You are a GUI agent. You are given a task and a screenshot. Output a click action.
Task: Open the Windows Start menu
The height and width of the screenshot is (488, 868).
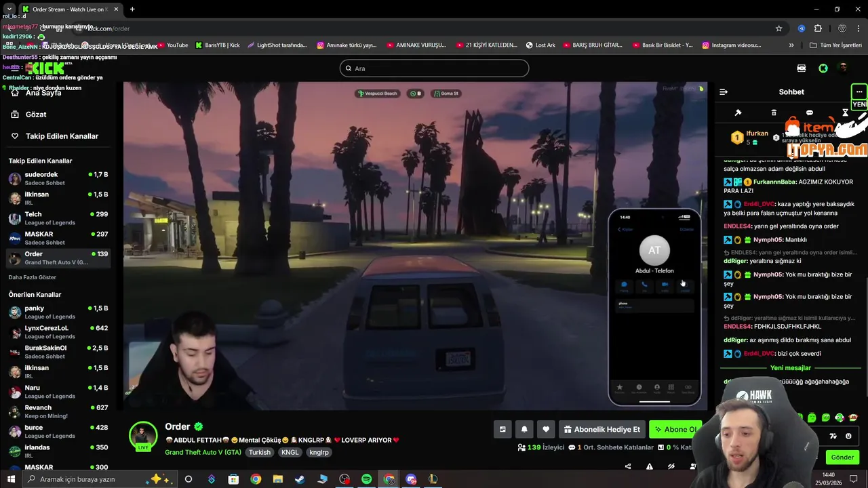(x=11, y=479)
